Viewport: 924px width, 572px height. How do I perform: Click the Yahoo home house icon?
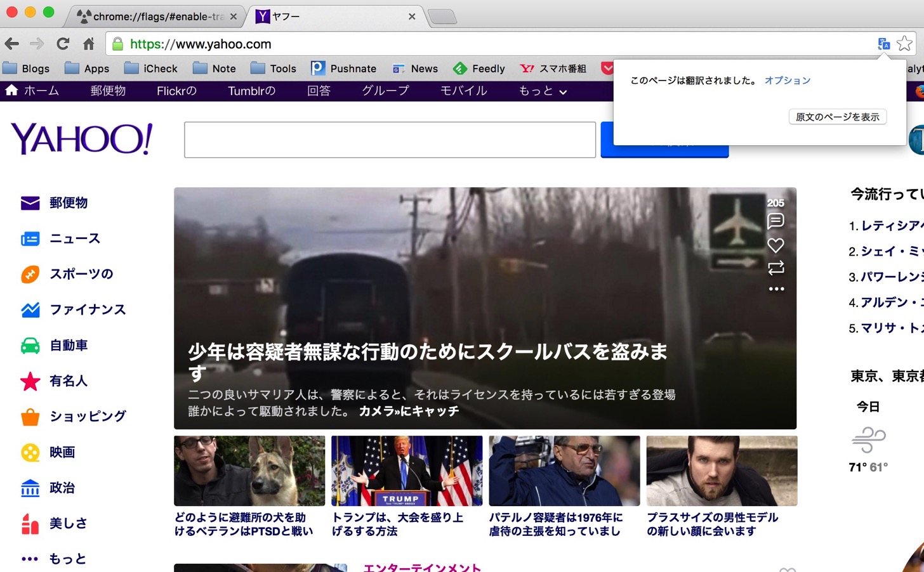(11, 91)
